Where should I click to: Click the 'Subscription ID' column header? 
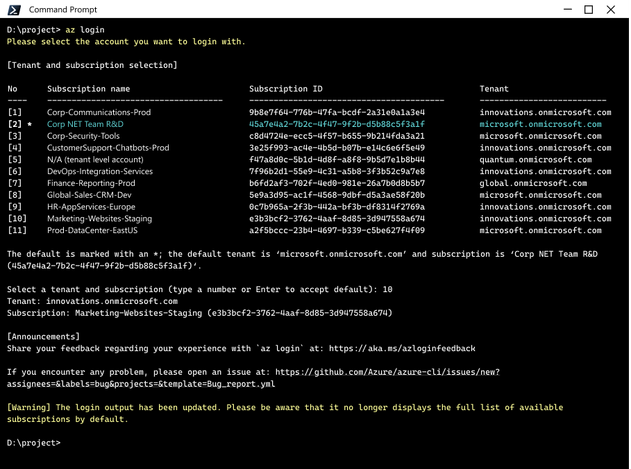pos(286,89)
